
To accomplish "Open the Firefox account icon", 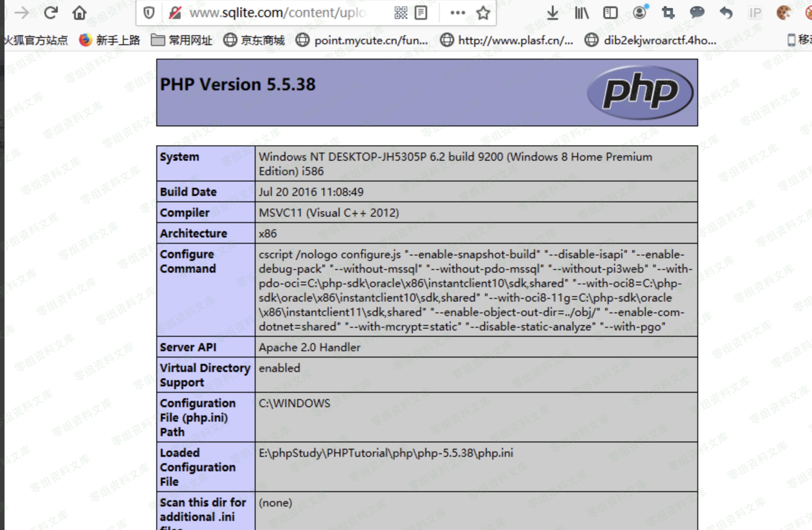I will point(639,13).
